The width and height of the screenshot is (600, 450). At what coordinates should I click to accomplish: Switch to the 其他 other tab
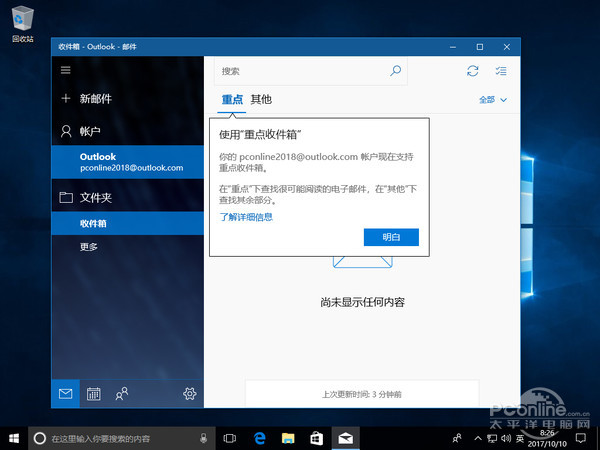(261, 99)
